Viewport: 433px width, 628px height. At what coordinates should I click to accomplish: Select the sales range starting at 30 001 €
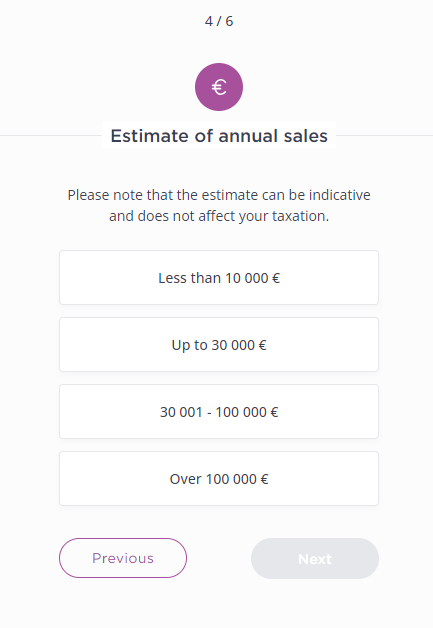219,411
